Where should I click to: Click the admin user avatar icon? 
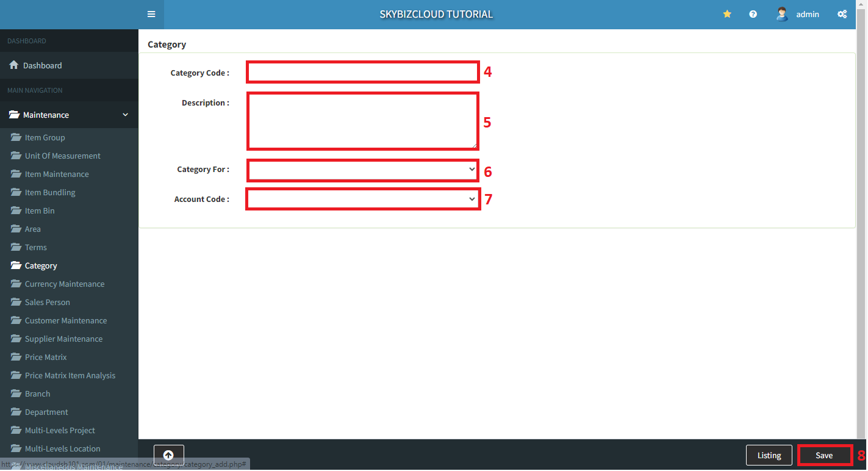[x=782, y=14]
